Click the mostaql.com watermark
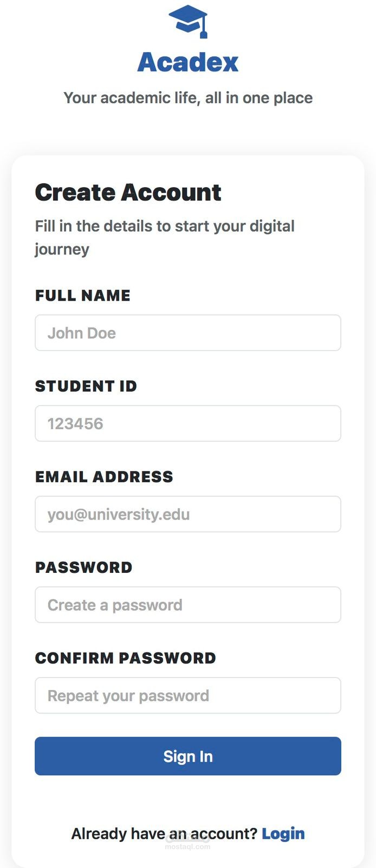 click(187, 846)
